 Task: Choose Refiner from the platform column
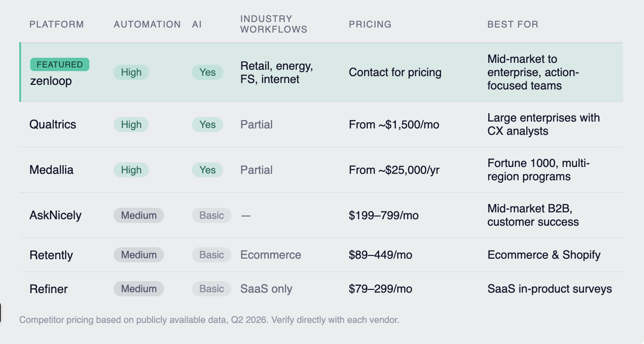[49, 289]
